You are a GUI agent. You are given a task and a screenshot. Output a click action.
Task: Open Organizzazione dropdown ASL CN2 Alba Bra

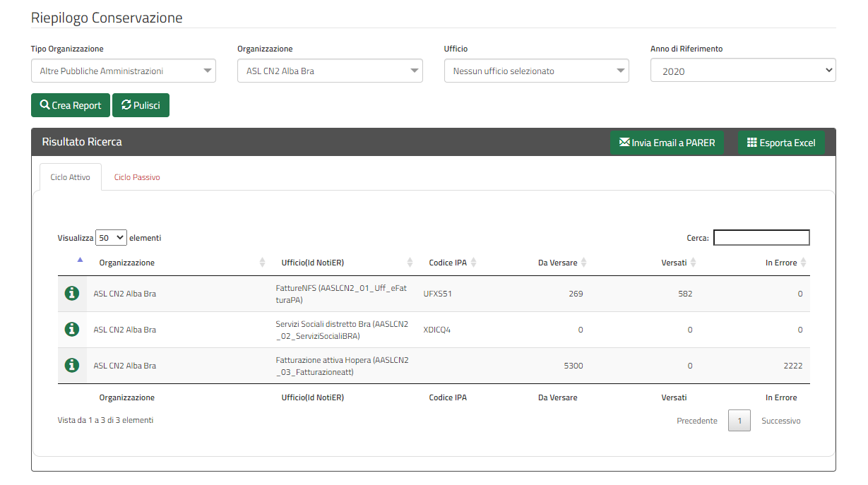tap(330, 71)
